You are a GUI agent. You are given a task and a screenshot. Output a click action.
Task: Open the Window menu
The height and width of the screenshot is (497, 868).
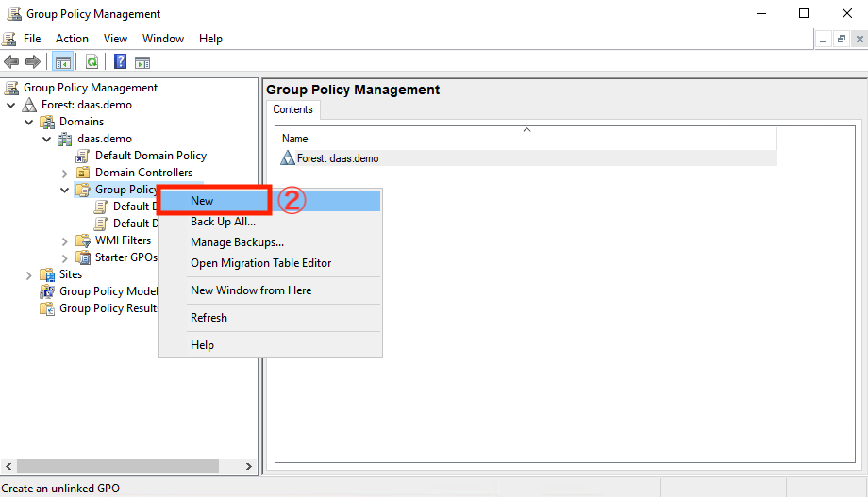[x=163, y=39]
